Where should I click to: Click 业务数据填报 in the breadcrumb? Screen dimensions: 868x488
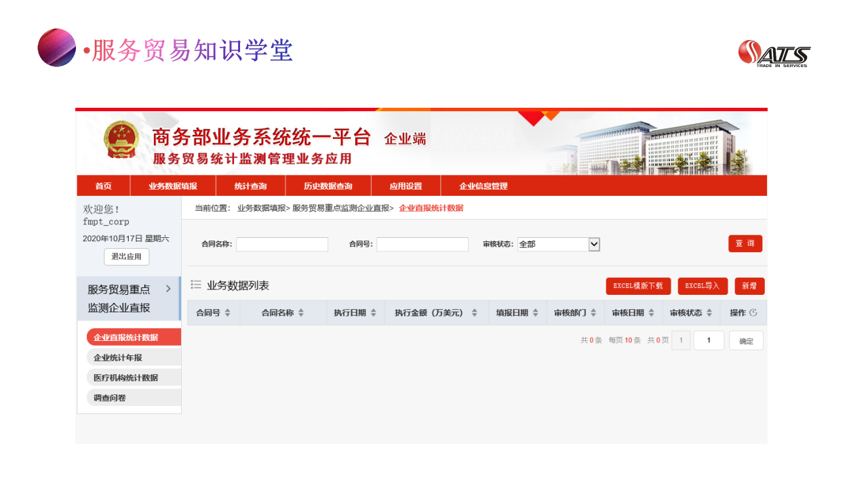261,208
